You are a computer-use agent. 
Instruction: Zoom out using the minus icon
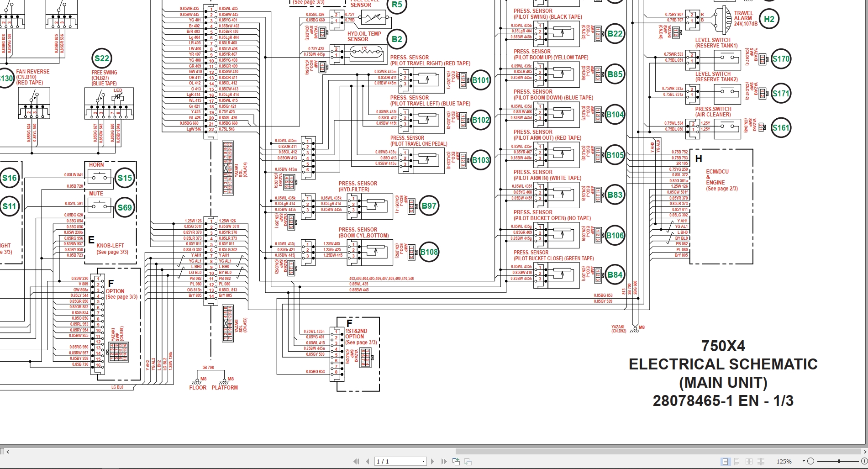(x=811, y=461)
